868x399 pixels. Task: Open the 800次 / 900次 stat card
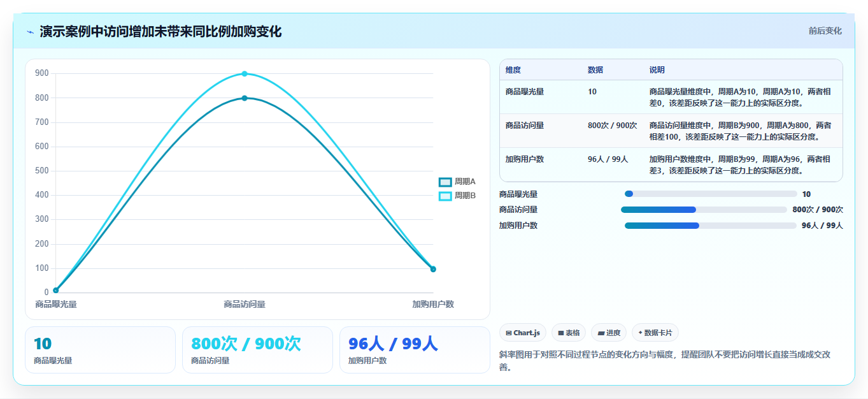click(x=257, y=350)
